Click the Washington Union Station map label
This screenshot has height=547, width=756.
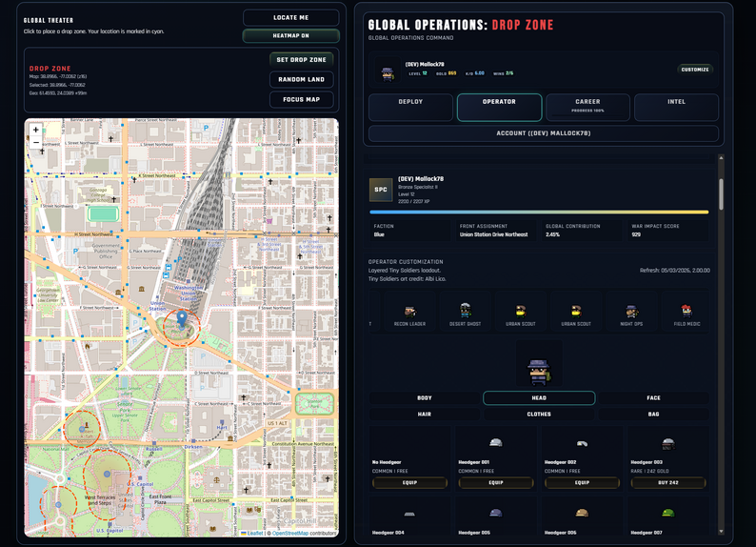(189, 293)
